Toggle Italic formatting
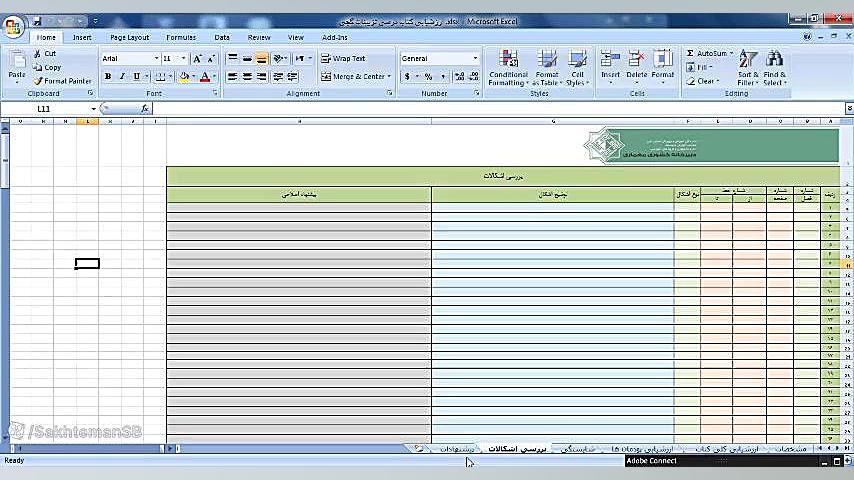The width and height of the screenshot is (854, 480). pyautogui.click(x=122, y=76)
